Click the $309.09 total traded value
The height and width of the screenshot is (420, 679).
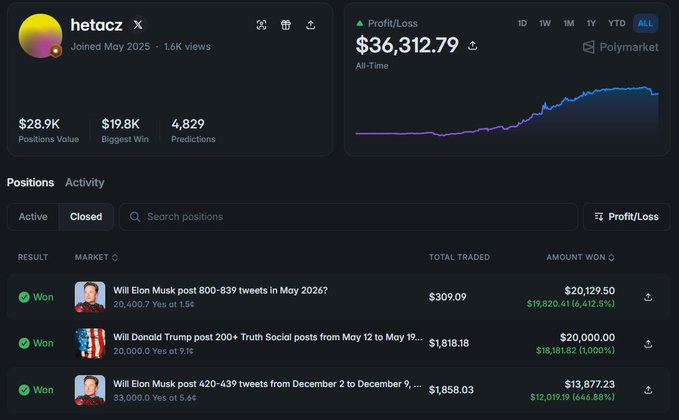point(447,297)
